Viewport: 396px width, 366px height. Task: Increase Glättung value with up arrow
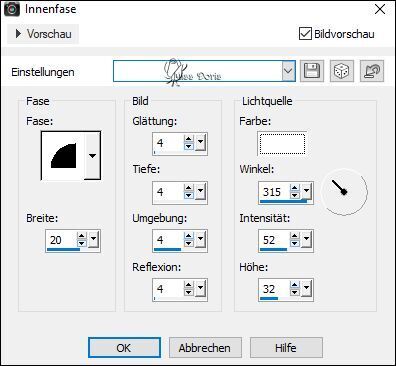(189, 139)
